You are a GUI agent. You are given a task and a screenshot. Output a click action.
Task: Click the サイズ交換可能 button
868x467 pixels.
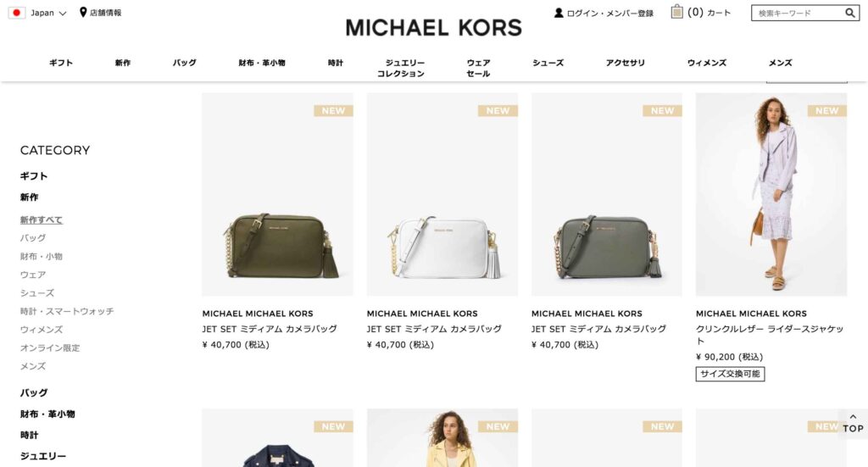point(730,374)
